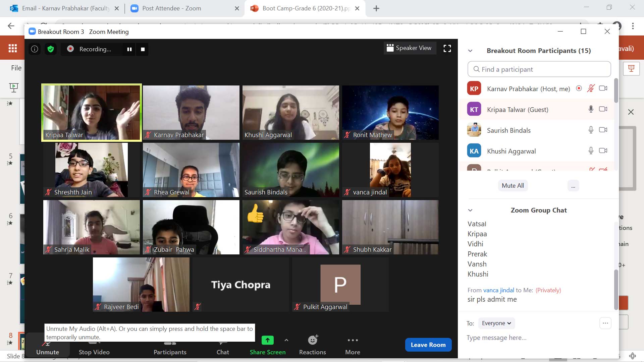
Task: Click the green Share Screen icon
Action: (268, 340)
